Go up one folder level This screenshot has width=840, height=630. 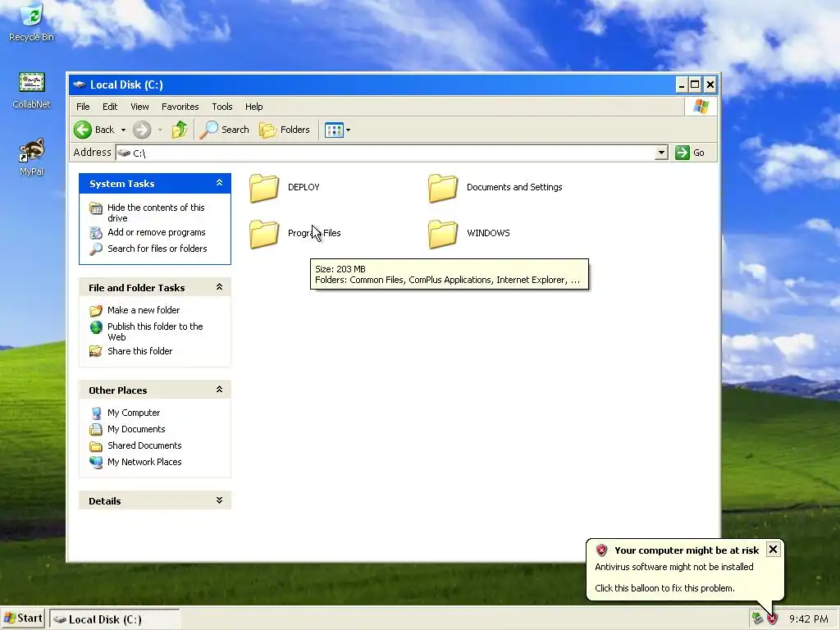[179, 130]
